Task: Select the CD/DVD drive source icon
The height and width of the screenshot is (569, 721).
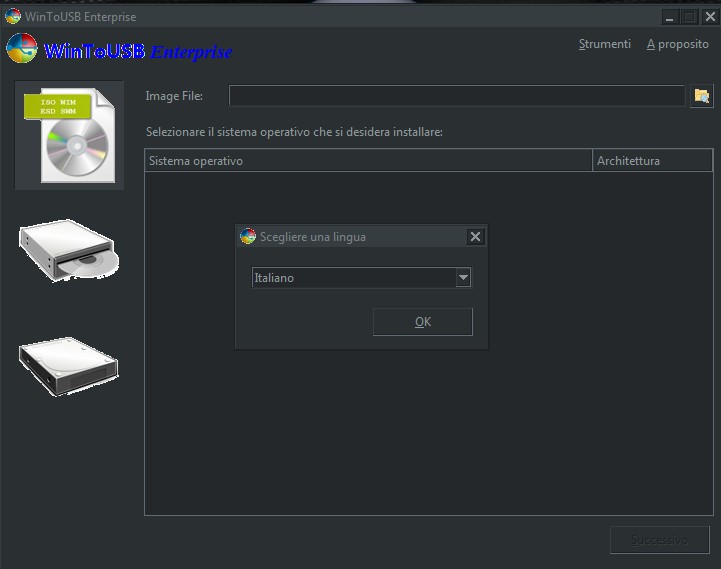Action: click(x=69, y=250)
